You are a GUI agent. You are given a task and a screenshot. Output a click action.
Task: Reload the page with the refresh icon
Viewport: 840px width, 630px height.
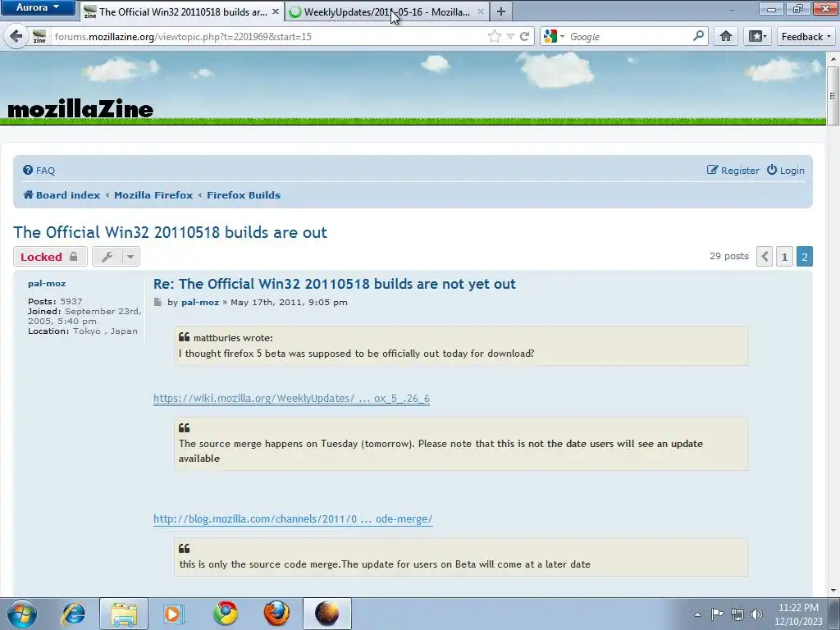pyautogui.click(x=524, y=36)
